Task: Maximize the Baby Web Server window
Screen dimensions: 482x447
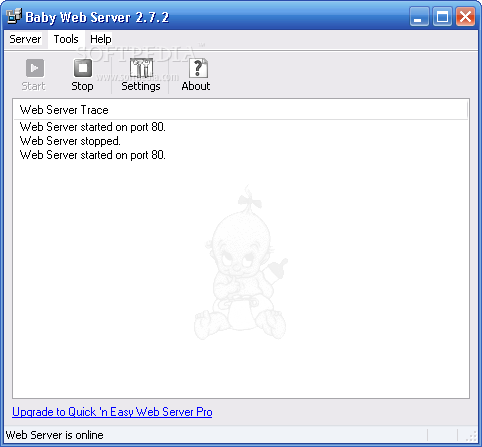Action: pyautogui.click(x=442, y=16)
